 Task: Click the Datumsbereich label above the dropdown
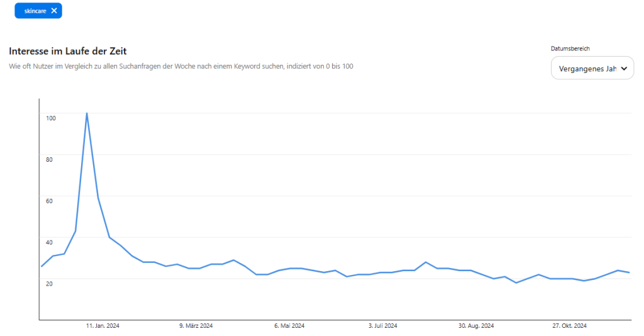point(570,48)
